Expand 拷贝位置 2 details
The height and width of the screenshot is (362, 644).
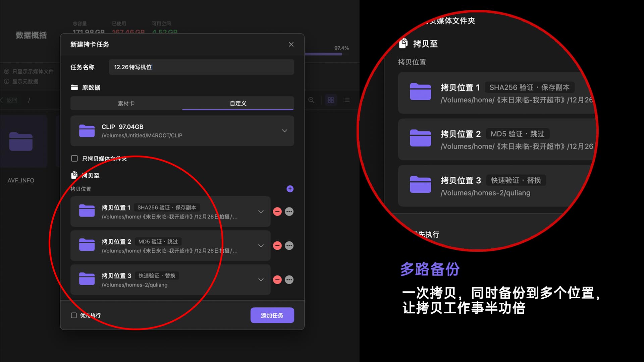tap(261, 246)
